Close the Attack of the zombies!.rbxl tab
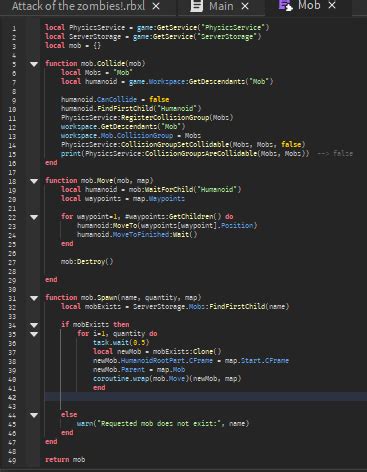The image size is (367, 472). tap(156, 6)
